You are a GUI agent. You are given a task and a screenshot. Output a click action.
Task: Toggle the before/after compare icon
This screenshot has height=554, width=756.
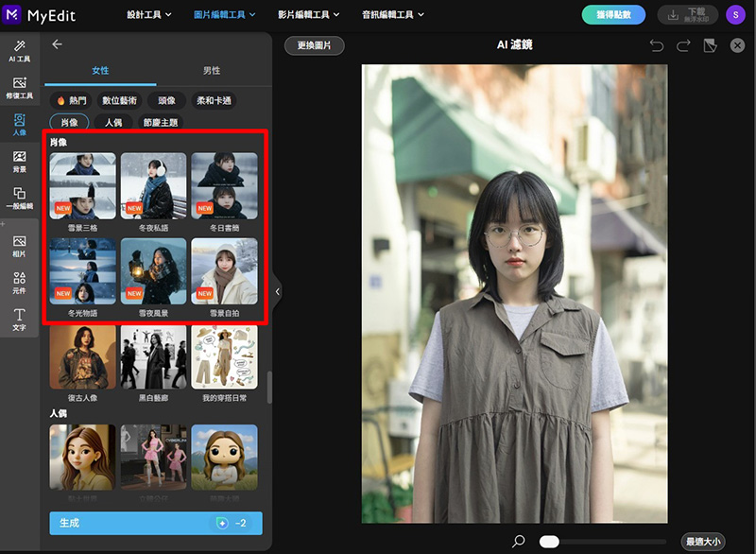(711, 45)
